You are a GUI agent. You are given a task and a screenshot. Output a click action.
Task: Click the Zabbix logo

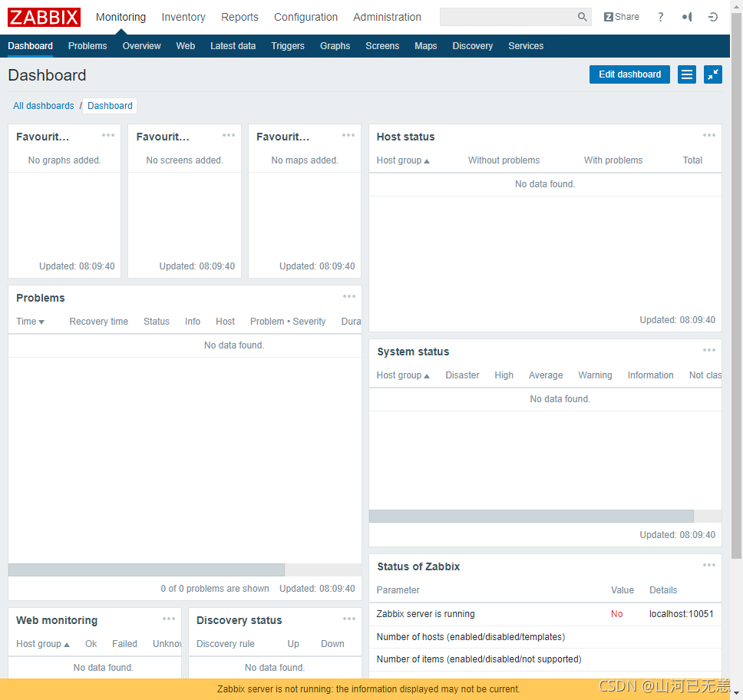click(x=44, y=17)
